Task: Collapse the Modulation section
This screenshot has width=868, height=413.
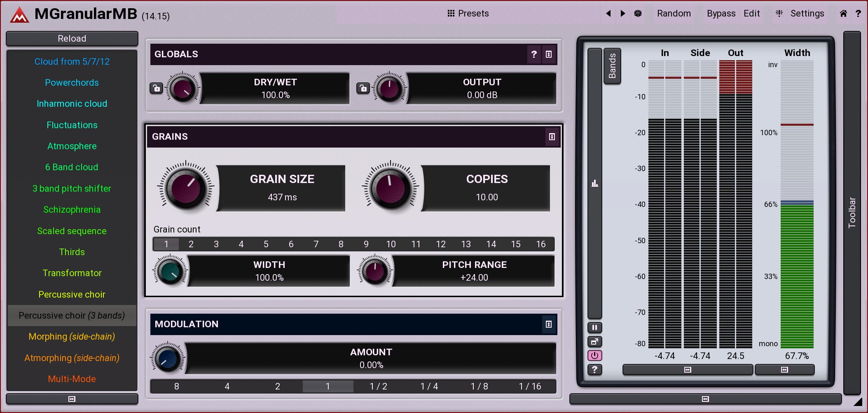Action: [x=549, y=324]
